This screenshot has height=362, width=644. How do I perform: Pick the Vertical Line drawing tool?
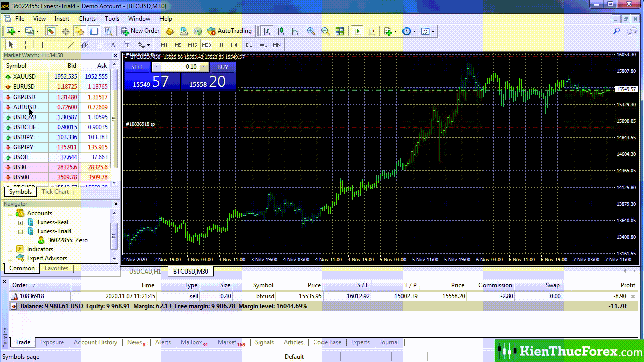pos(42,45)
